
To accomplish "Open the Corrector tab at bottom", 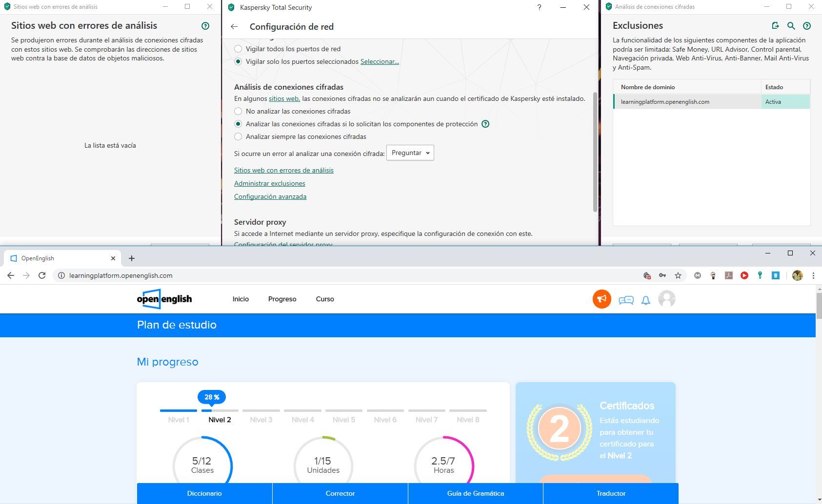I will [340, 493].
